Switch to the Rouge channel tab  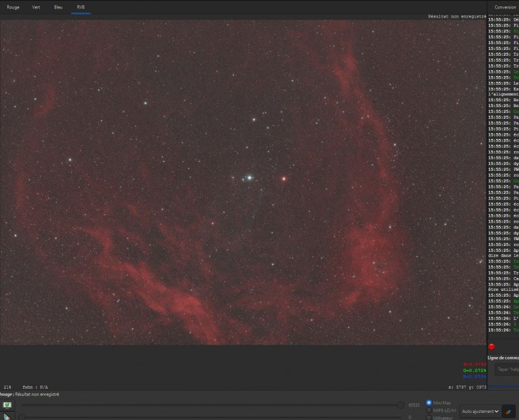(13, 7)
